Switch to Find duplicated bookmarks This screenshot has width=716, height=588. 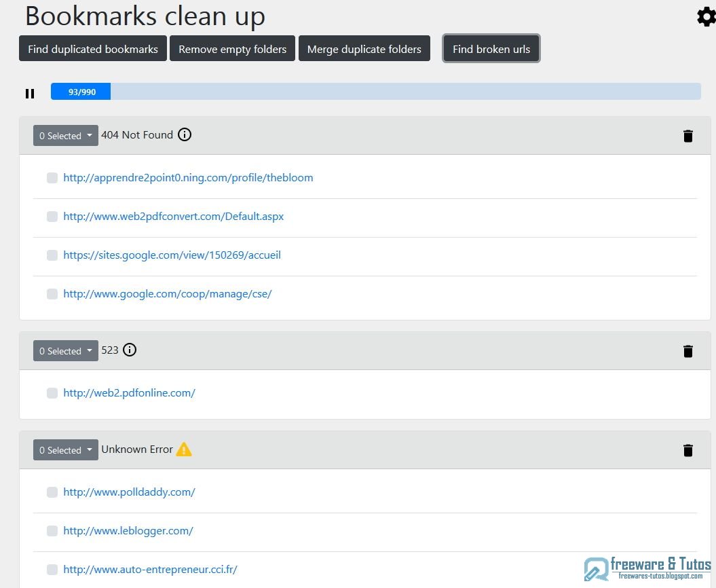92,48
